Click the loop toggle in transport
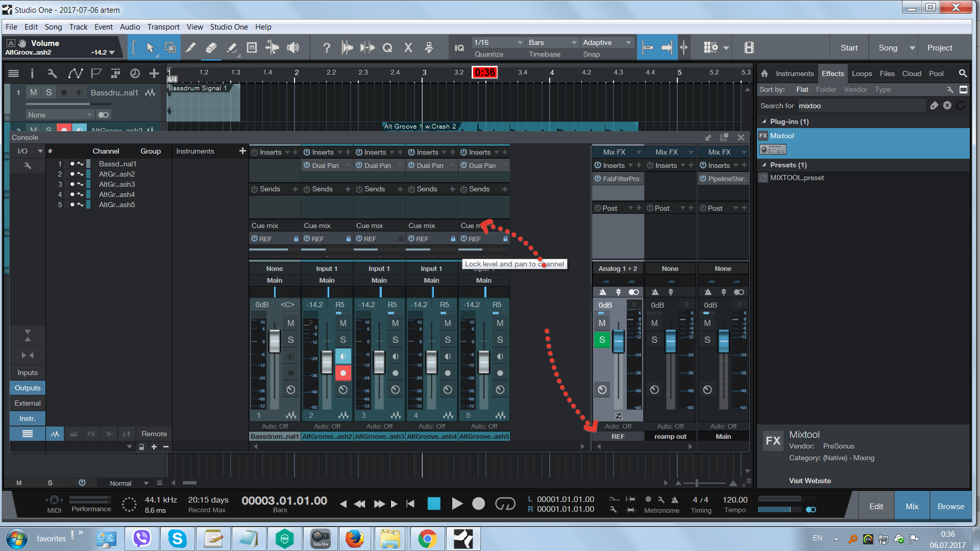 click(505, 504)
